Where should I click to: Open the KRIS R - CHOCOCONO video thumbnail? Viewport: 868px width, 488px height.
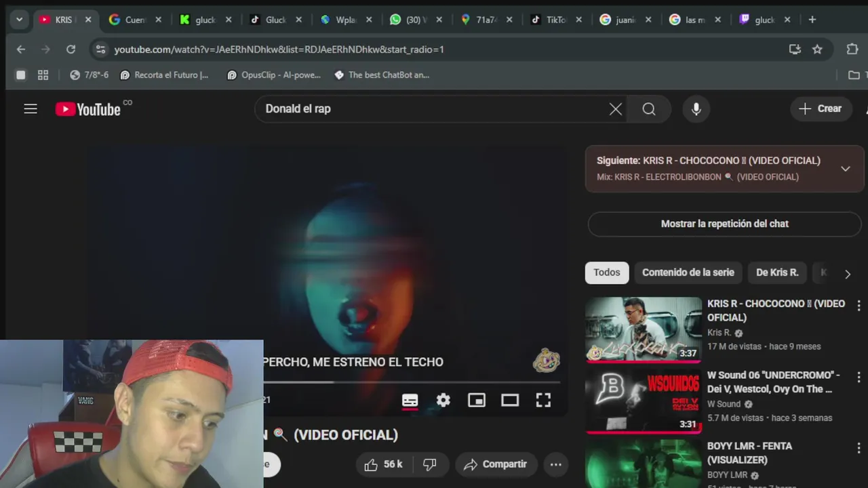[x=644, y=329]
